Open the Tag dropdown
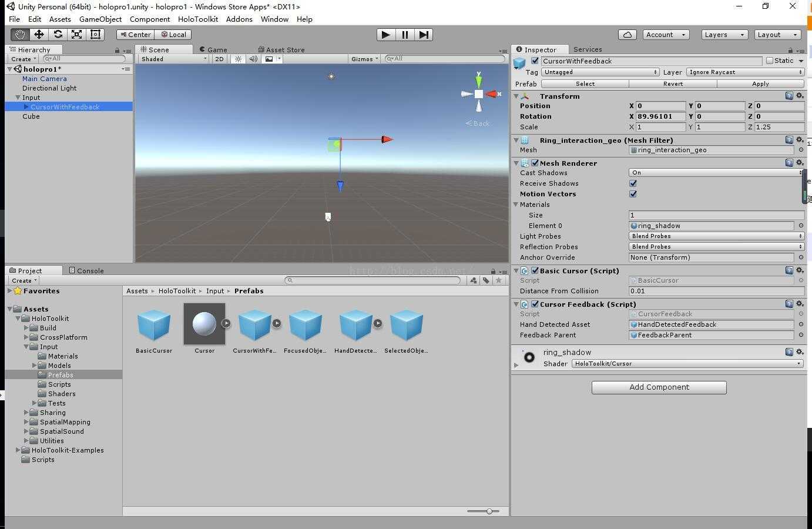The width and height of the screenshot is (812, 529). (x=600, y=72)
